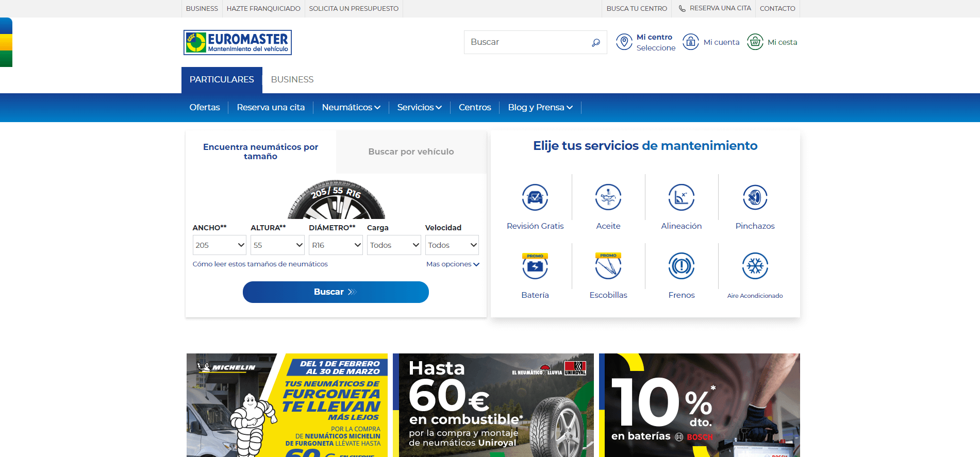Click the phone icon beside Reserva una cita

[682, 9]
